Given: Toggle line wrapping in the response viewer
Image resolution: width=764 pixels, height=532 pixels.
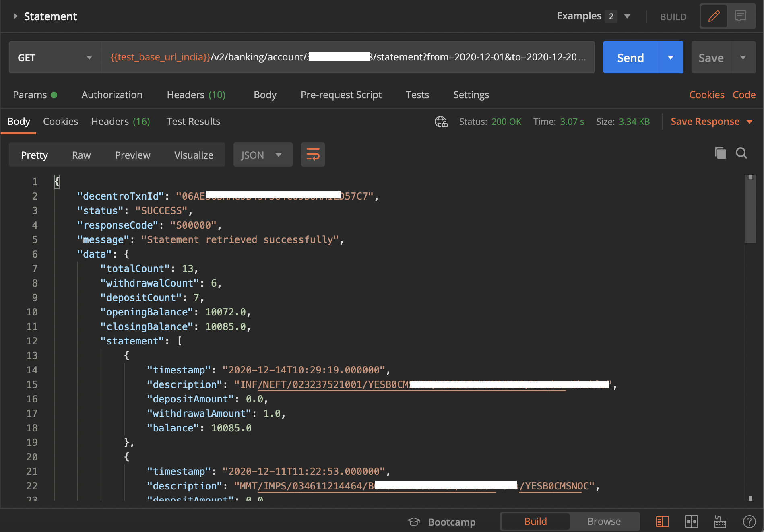Looking at the screenshot, I should click(313, 155).
